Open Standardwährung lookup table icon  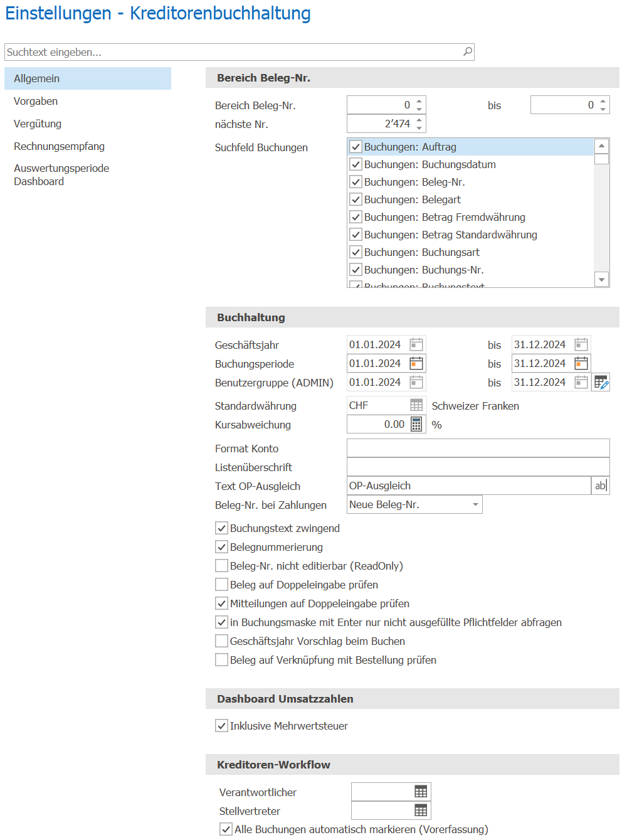click(416, 405)
